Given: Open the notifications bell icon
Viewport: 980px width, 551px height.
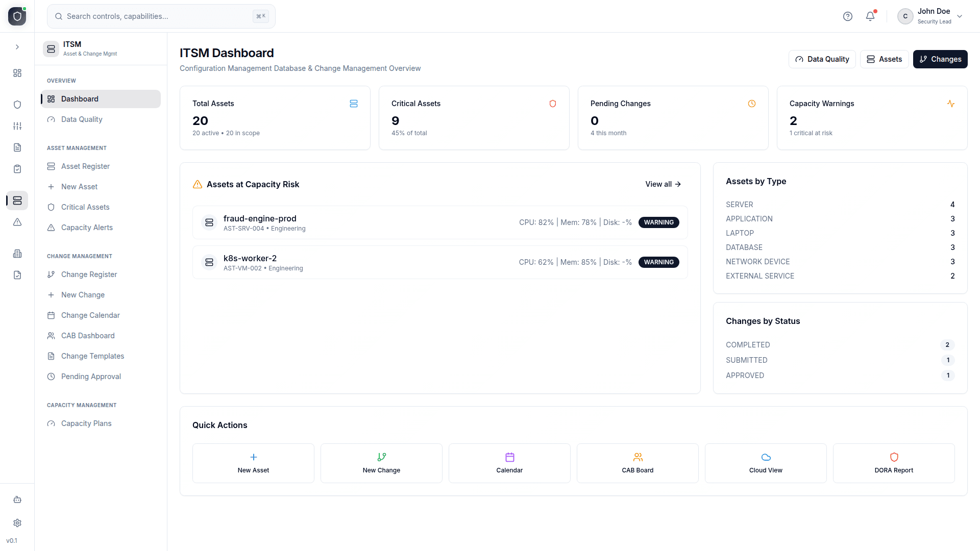Looking at the screenshot, I should tap(869, 16).
